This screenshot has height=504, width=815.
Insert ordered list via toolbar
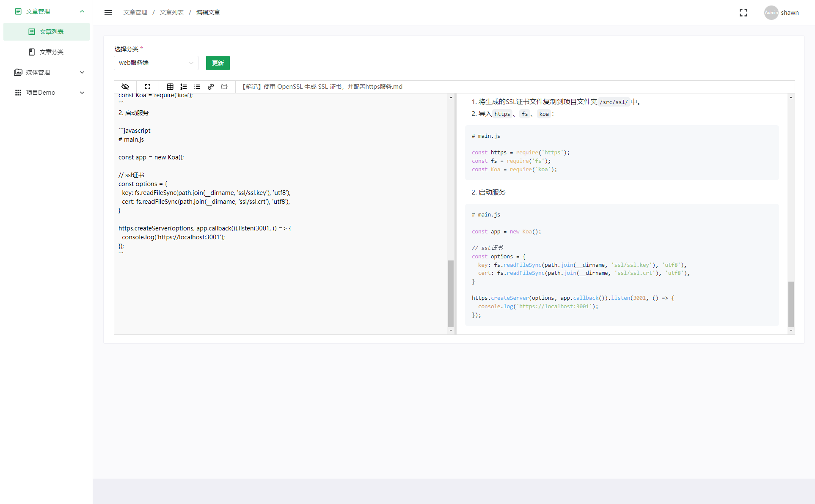(x=184, y=87)
